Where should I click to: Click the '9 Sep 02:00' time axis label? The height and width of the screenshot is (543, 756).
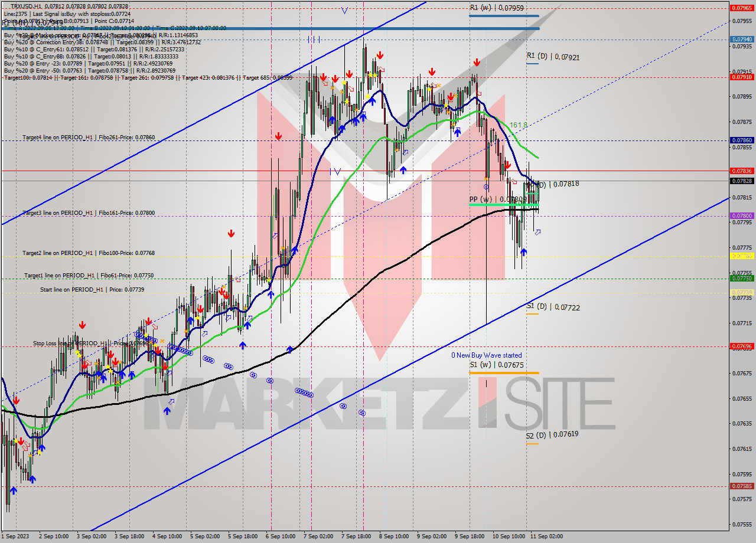click(x=431, y=537)
